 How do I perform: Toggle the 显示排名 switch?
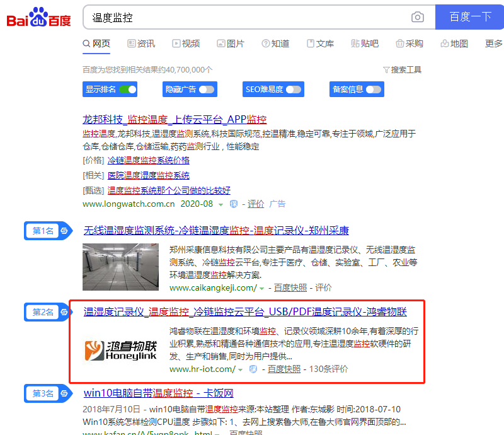128,90
